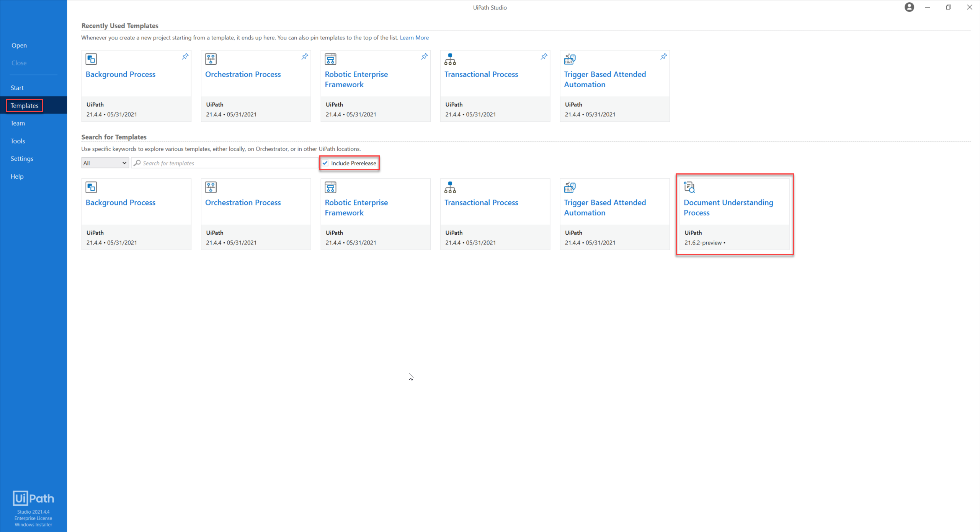Viewport: 980px width, 532px height.
Task: Click the UiPath logo in sidebar
Action: pyautogui.click(x=33, y=498)
